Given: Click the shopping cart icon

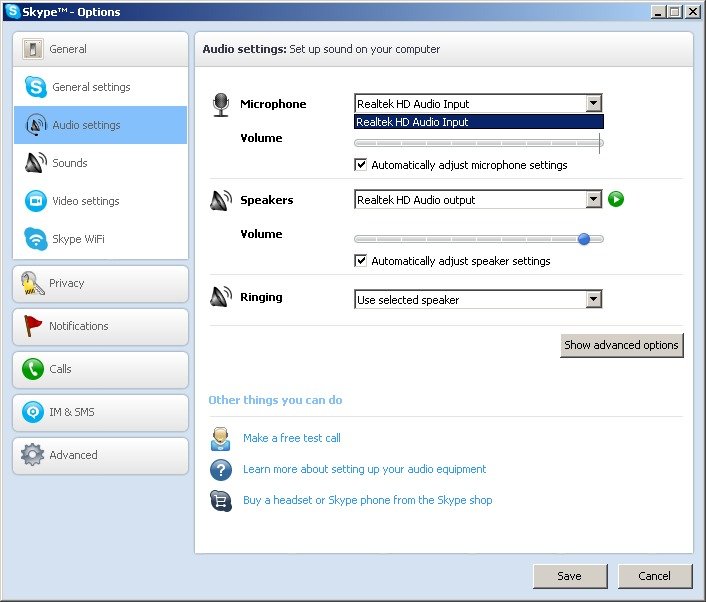Looking at the screenshot, I should pyautogui.click(x=221, y=501).
